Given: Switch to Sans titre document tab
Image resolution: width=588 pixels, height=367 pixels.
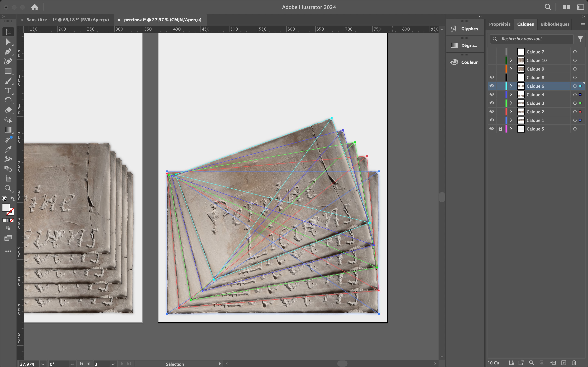Looking at the screenshot, I should [x=68, y=20].
